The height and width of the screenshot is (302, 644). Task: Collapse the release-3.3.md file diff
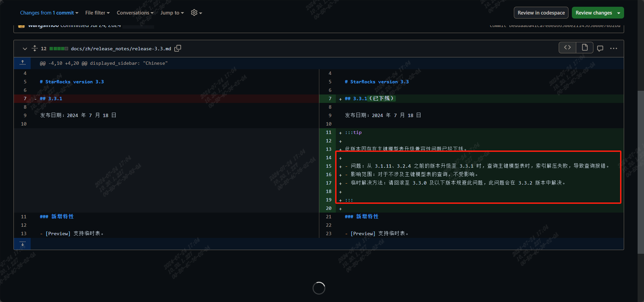(x=25, y=49)
